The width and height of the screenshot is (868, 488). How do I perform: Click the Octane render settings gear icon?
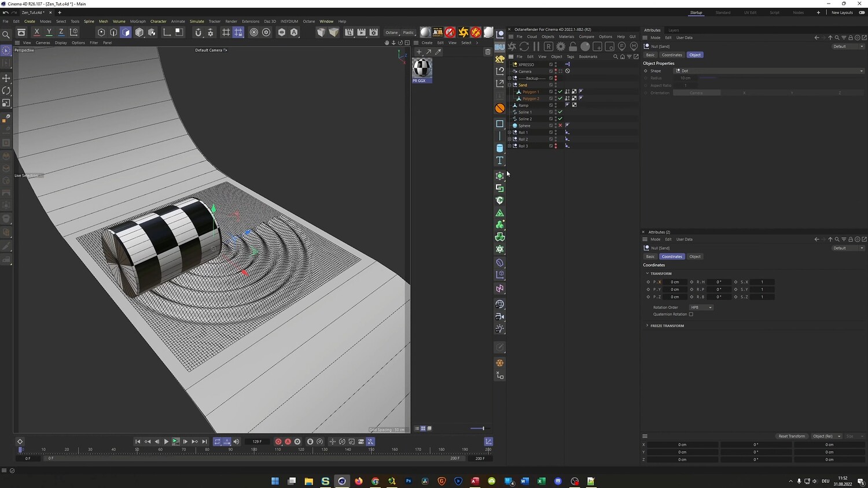point(561,47)
